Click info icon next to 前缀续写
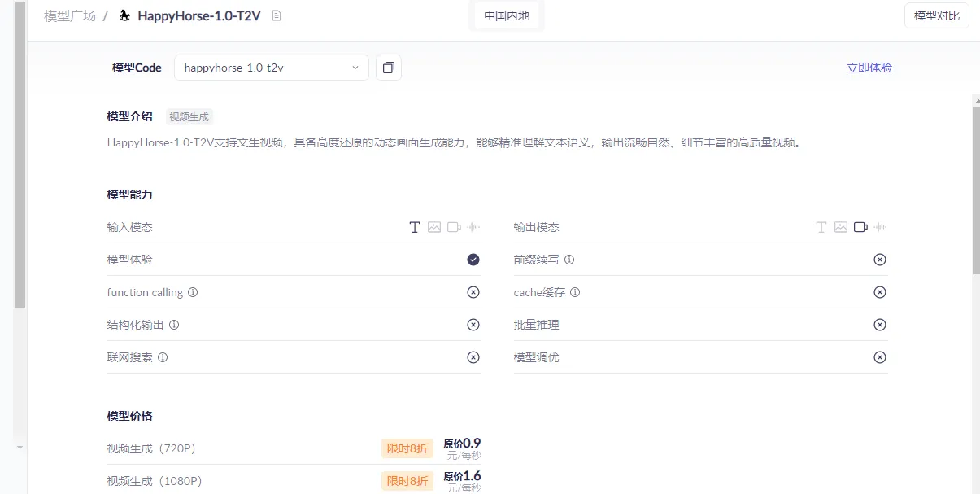The width and height of the screenshot is (980, 494). [x=569, y=260]
